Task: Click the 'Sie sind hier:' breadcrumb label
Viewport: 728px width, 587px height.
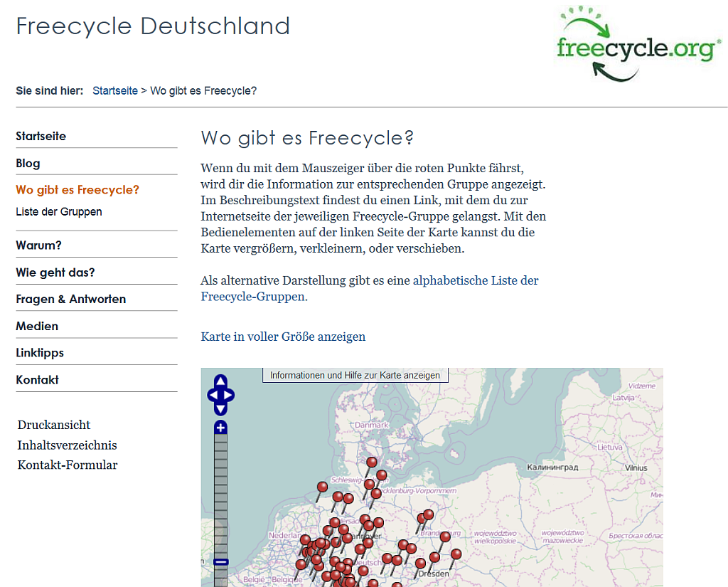Action: click(50, 90)
